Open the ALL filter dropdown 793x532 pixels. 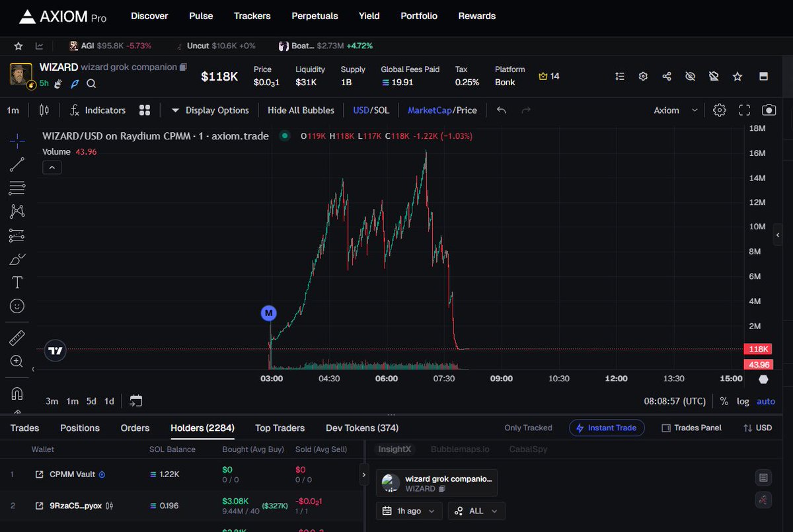tap(476, 511)
